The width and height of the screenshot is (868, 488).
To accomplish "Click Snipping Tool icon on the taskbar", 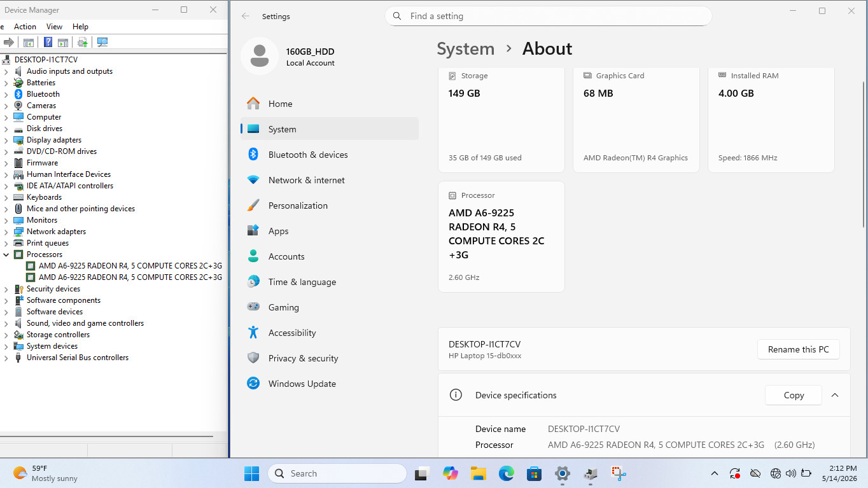I will click(619, 473).
